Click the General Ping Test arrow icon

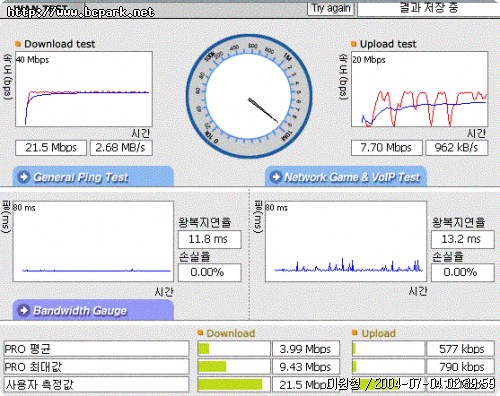(x=24, y=177)
